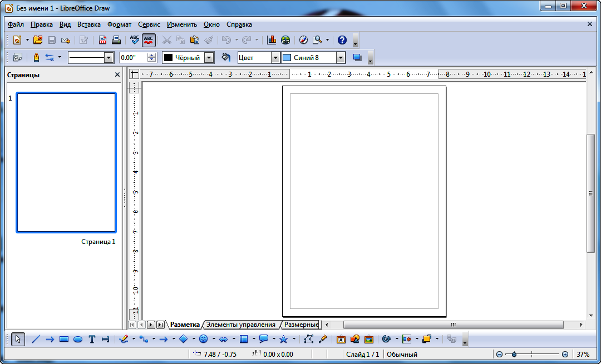Open the fill type dropdown showing Цвет
Viewport: 601px width, 364px height.
275,58
